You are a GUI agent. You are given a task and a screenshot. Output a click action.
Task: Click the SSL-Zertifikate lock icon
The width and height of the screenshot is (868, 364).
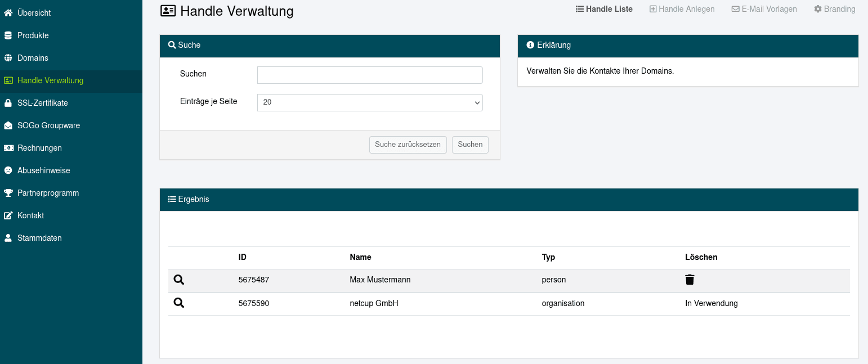coord(8,102)
